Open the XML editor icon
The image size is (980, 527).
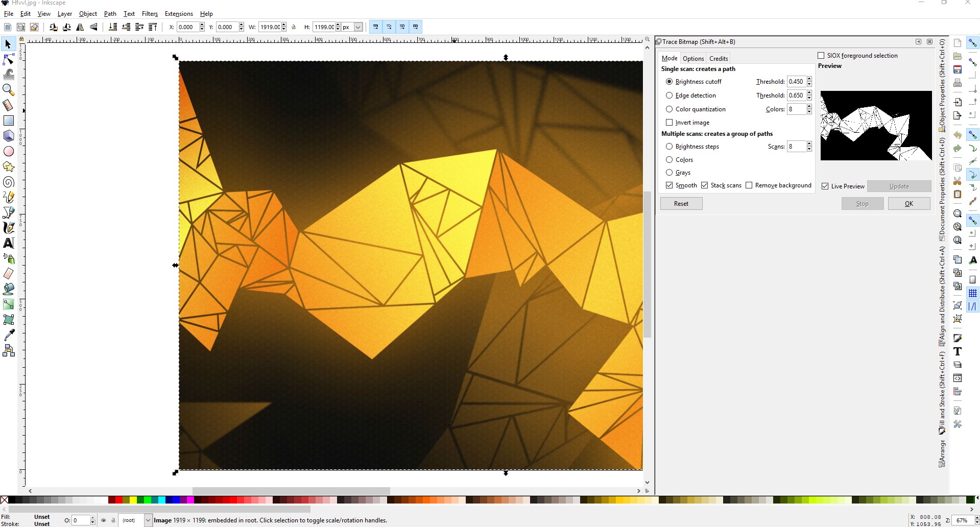point(958,378)
